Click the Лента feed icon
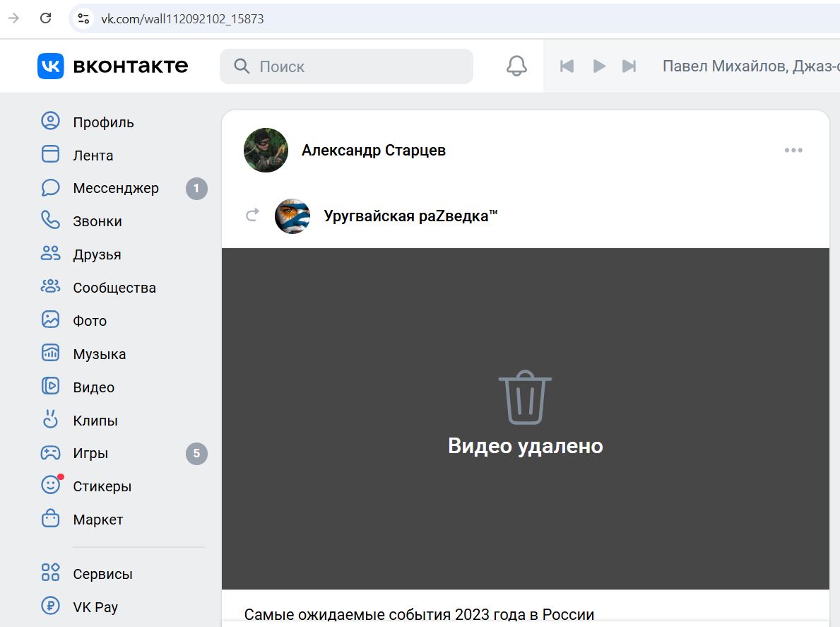Image resolution: width=840 pixels, height=627 pixels. coord(50,154)
